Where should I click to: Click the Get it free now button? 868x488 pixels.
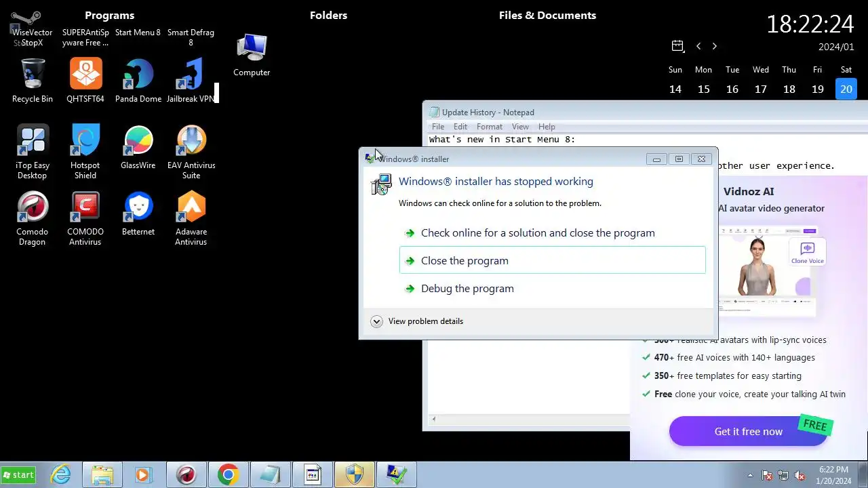click(749, 431)
